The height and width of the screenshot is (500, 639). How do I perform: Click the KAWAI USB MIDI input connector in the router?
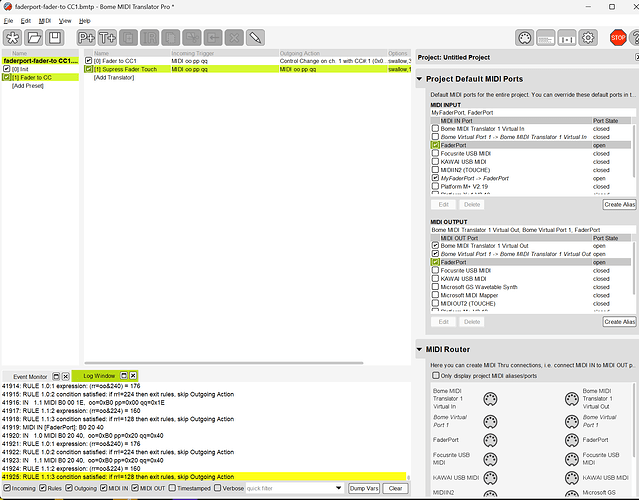[x=490, y=478]
